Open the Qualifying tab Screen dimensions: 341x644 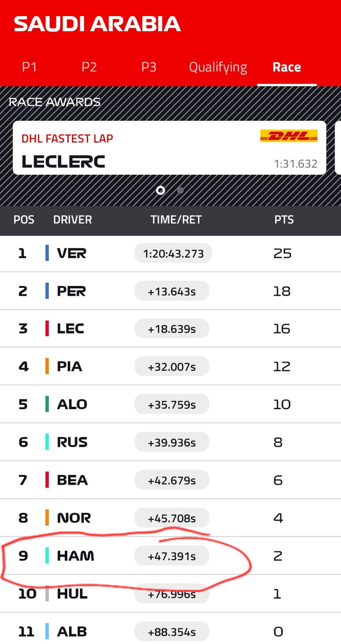click(x=218, y=67)
